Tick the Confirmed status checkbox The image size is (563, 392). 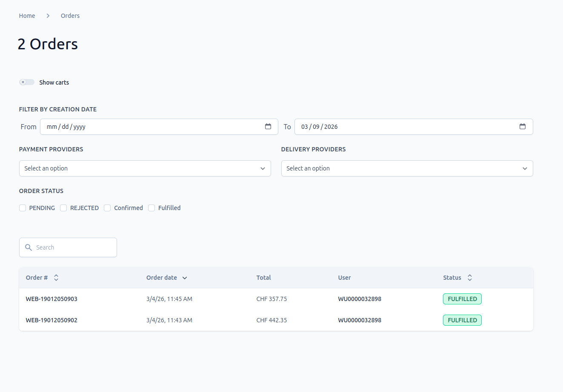[107, 208]
